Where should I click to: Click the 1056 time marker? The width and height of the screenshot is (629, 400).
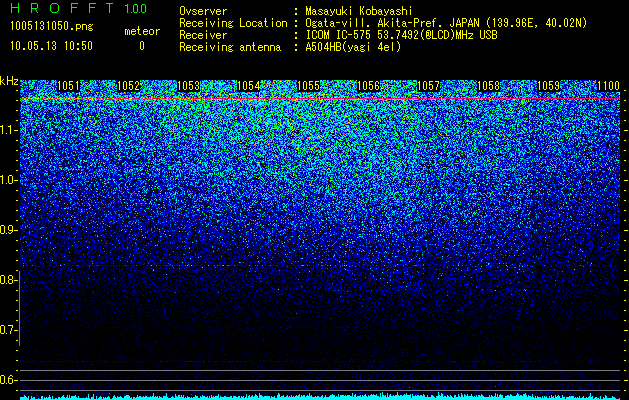[x=368, y=86]
